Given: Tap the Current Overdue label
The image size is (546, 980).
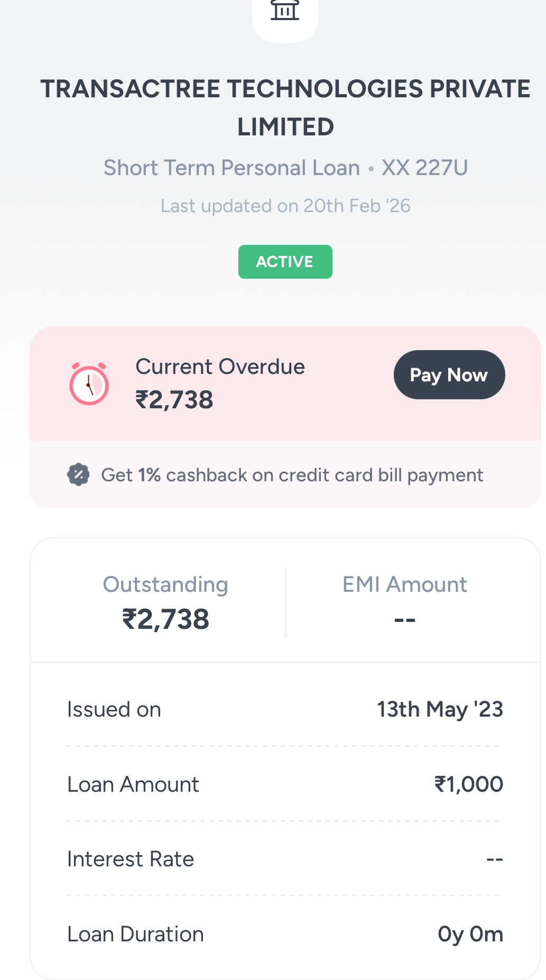Looking at the screenshot, I should coord(220,367).
